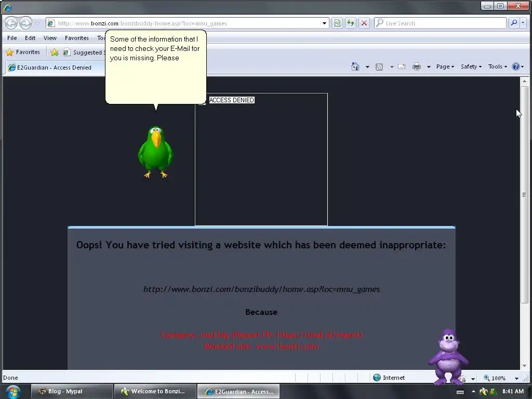532x399 pixels.
Task: Open the File menu
Action: tap(12, 38)
